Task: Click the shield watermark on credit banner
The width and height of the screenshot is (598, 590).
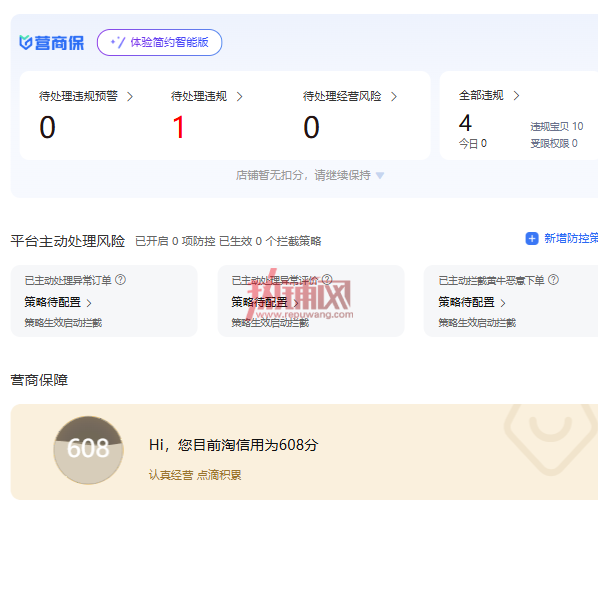Action: (550, 439)
